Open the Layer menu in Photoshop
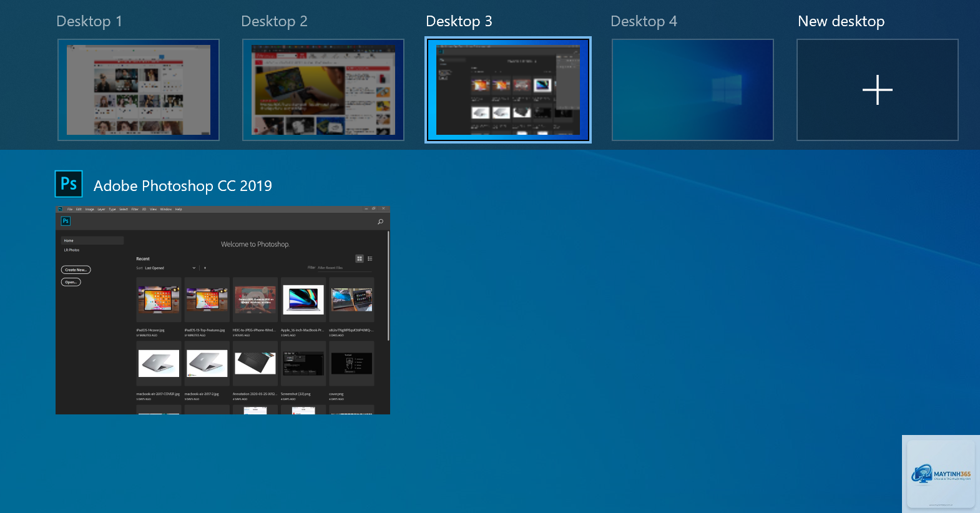The width and height of the screenshot is (980, 513). [101, 210]
